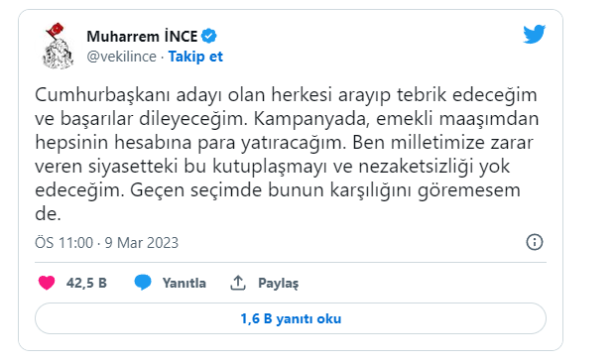This screenshot has width=616, height=364.
Task: Click the tweet body text
Action: [x=287, y=154]
